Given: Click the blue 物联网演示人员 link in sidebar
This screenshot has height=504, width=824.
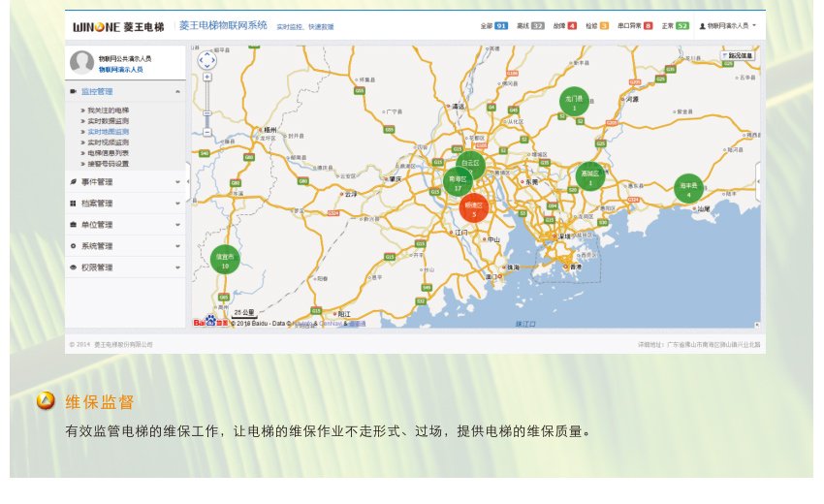Looking at the screenshot, I should (121, 70).
